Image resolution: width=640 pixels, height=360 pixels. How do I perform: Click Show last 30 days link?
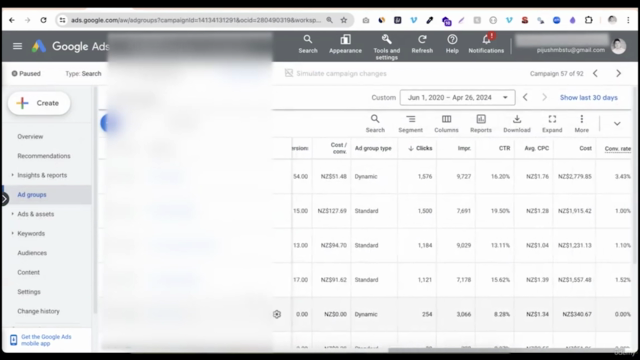pos(589,98)
